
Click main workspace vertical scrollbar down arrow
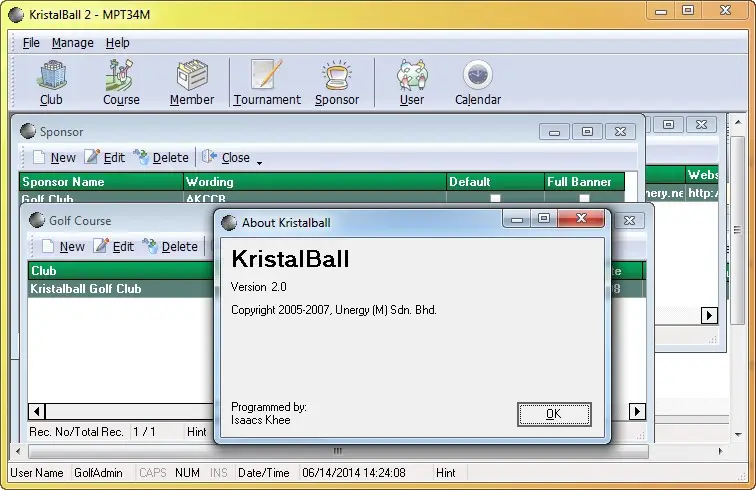point(738,435)
